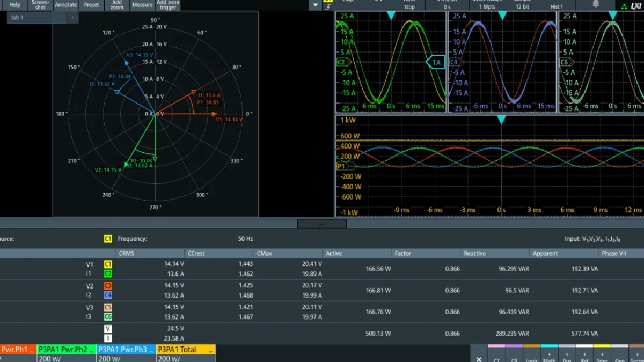This screenshot has width=644, height=362.
Task: Click the Preset button
Action: pyautogui.click(x=91, y=5)
